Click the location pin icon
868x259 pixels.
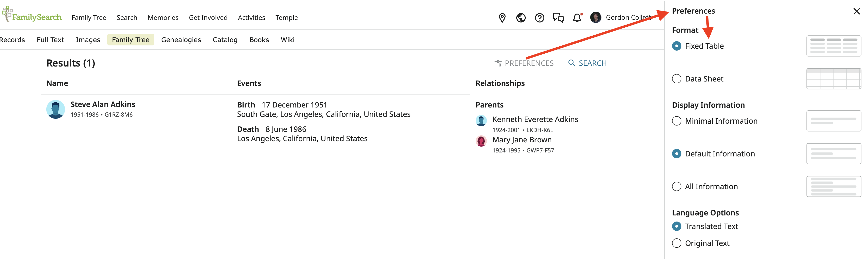click(x=502, y=18)
